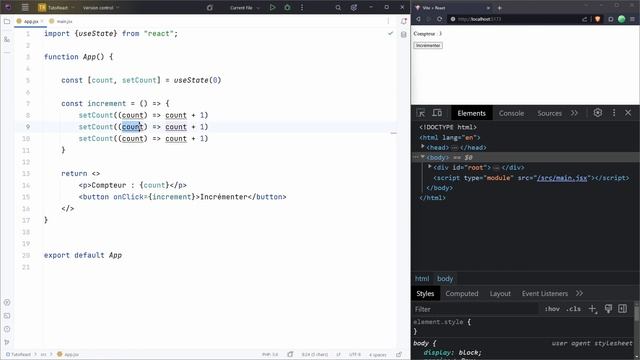Open DevTools settings gear

click(598, 113)
